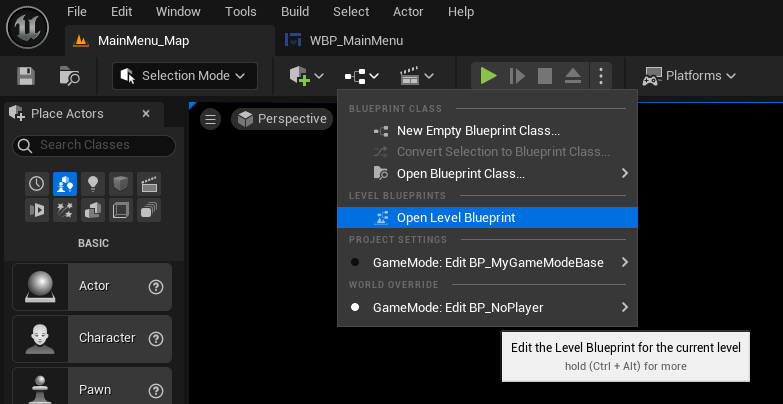783x404 pixels.
Task: Open the Edit menu
Action: click(x=121, y=11)
